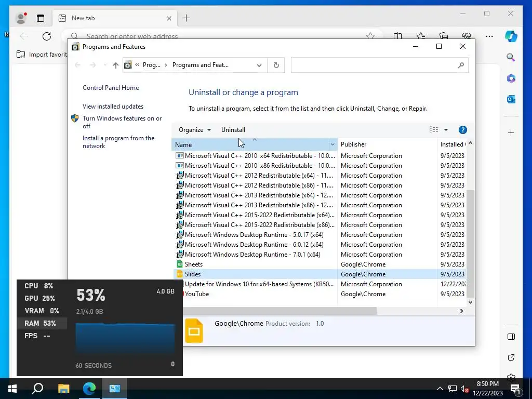532x399 pixels.
Task: Open Turn Windows features on or off
Action: click(122, 122)
